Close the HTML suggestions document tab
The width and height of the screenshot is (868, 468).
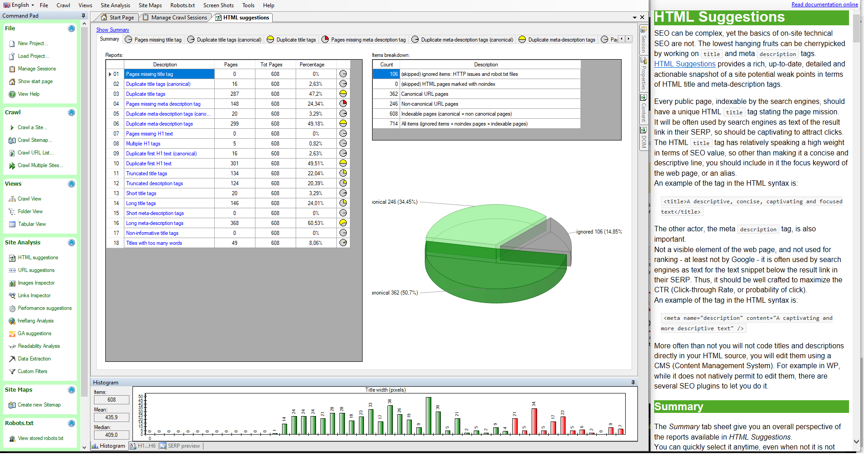(x=642, y=17)
